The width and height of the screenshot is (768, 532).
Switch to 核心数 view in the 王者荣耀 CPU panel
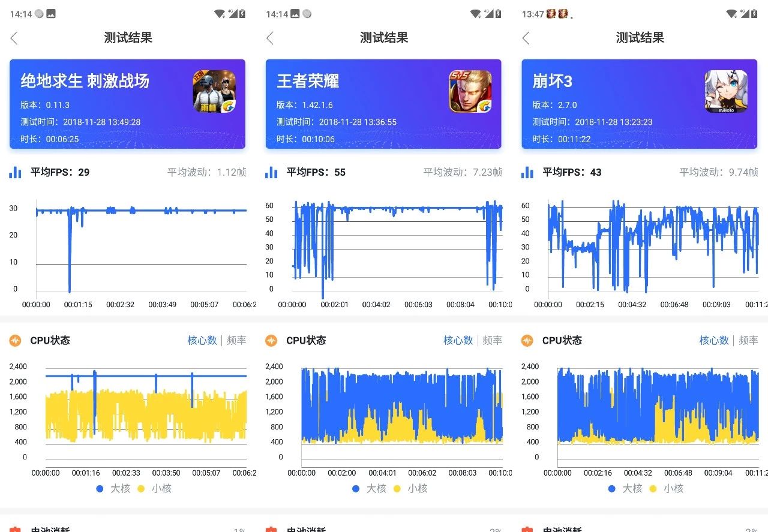(458, 341)
